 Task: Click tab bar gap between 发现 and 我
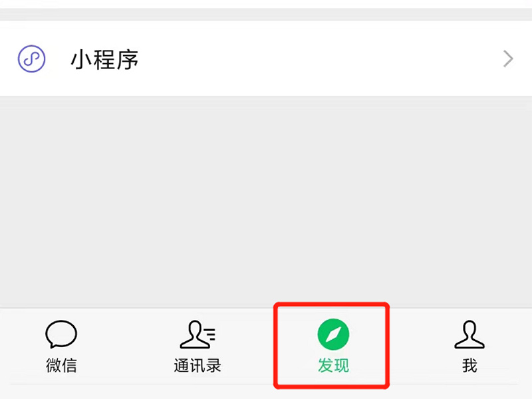(x=422, y=346)
